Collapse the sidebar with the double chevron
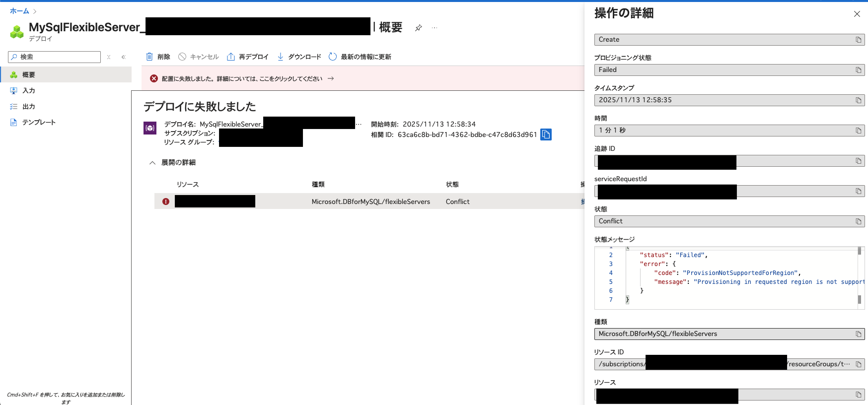868x405 pixels. (124, 57)
